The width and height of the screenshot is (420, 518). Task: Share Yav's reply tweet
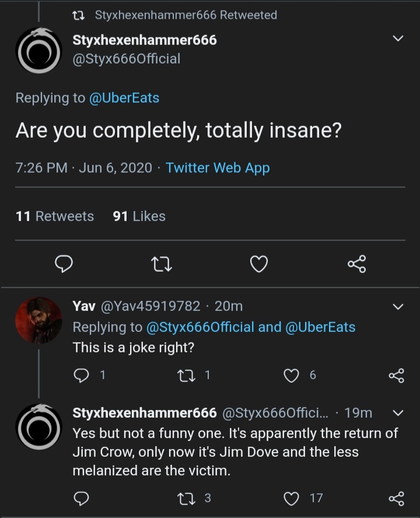396,375
